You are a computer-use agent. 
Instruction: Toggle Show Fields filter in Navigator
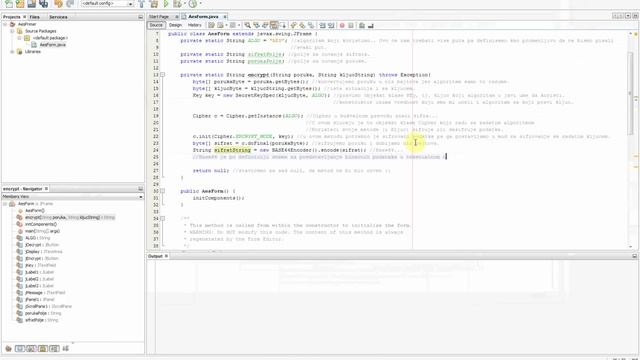click(x=20, y=349)
